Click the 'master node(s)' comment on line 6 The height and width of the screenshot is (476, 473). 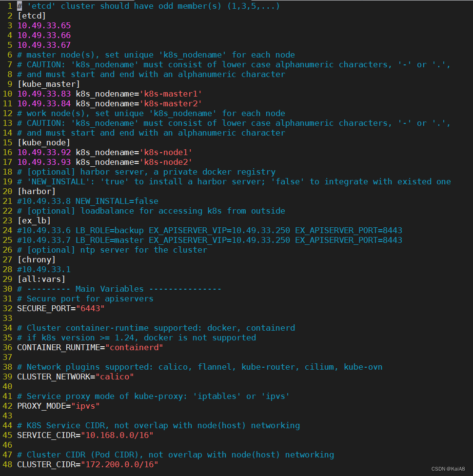156,55
